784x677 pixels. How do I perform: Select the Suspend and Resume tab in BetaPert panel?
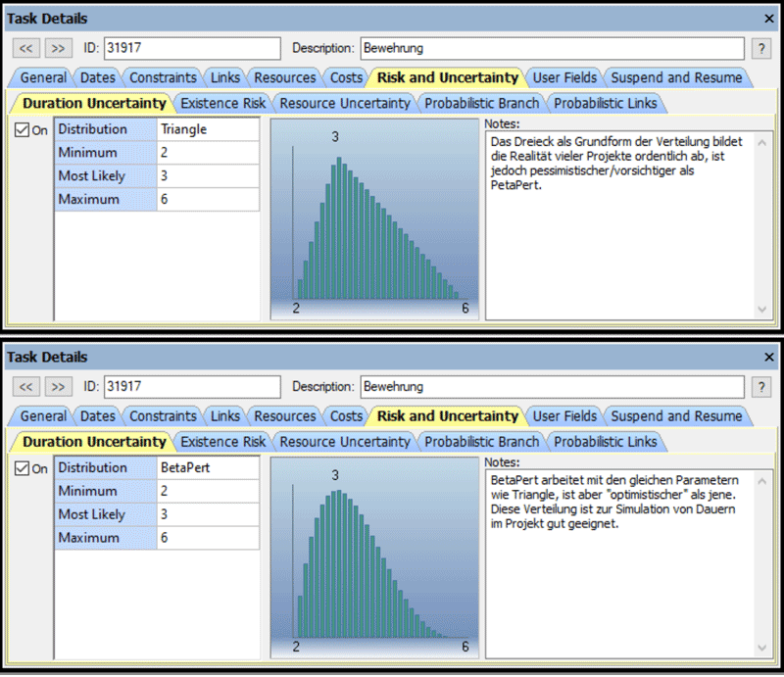click(x=677, y=416)
